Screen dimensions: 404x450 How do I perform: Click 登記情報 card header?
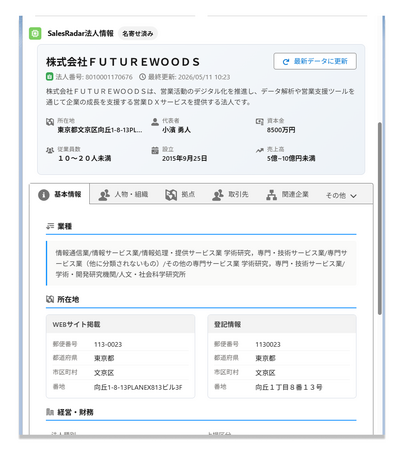pos(282,324)
